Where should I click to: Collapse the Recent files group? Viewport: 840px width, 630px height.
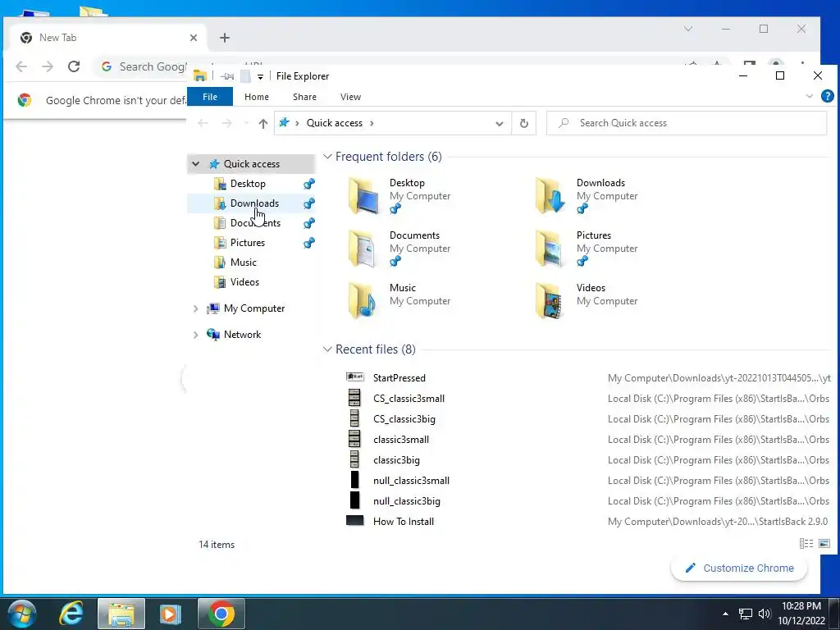pyautogui.click(x=327, y=349)
